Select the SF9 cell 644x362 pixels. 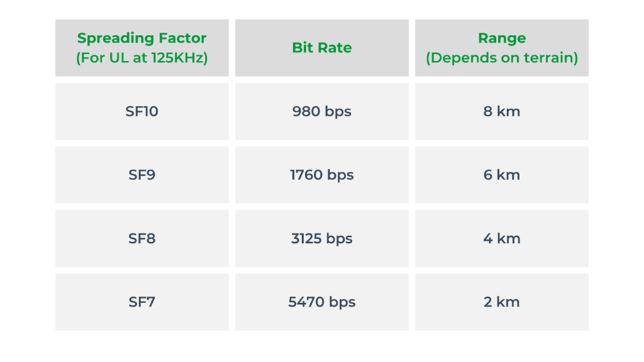142,175
